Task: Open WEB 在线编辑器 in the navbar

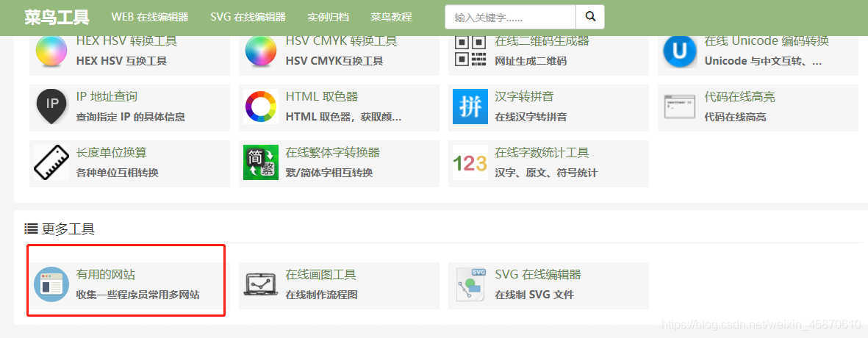Action: (x=150, y=17)
